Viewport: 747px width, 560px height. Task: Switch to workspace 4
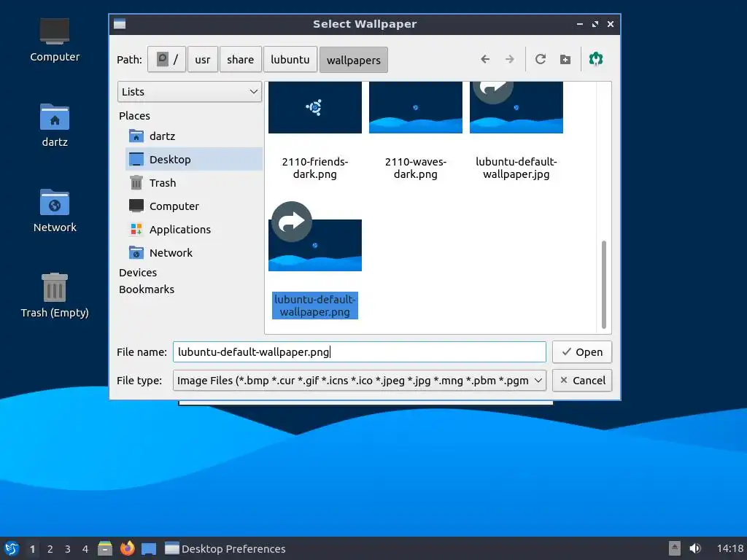click(85, 549)
